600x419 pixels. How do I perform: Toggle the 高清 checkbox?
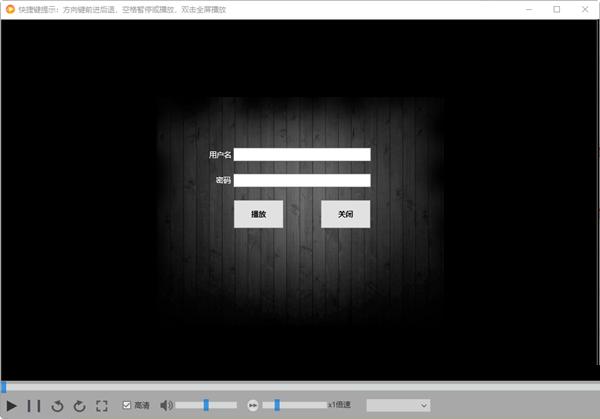(x=127, y=405)
